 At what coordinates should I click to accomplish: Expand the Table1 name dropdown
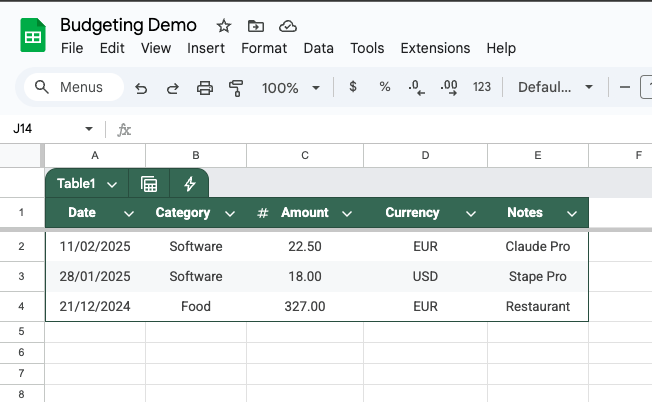coord(112,184)
